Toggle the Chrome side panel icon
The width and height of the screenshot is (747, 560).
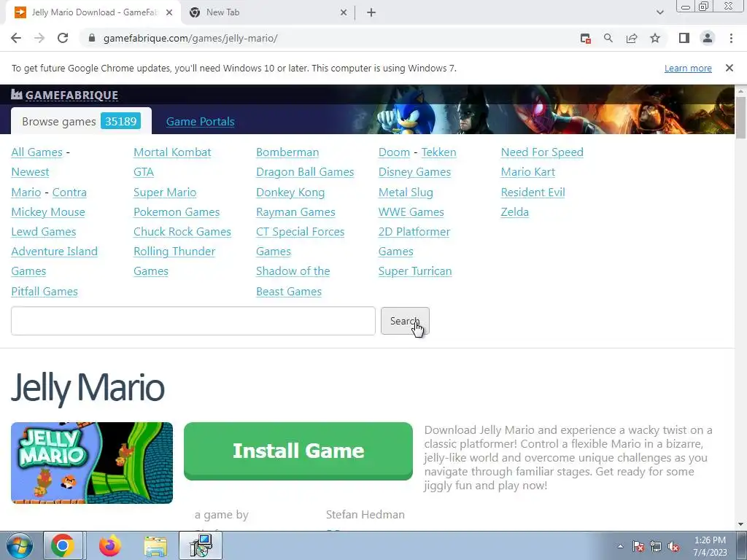[684, 38]
